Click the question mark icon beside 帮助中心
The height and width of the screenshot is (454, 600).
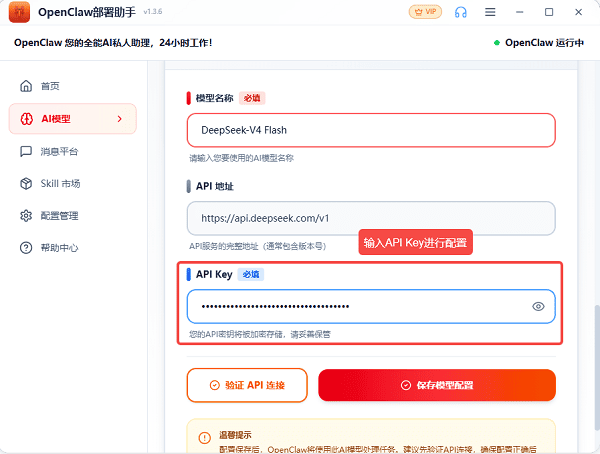tap(26, 248)
